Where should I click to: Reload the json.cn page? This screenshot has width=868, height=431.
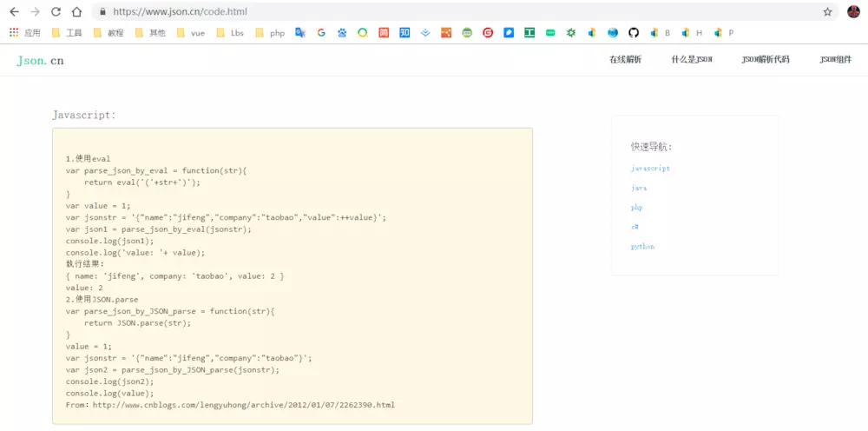[56, 11]
